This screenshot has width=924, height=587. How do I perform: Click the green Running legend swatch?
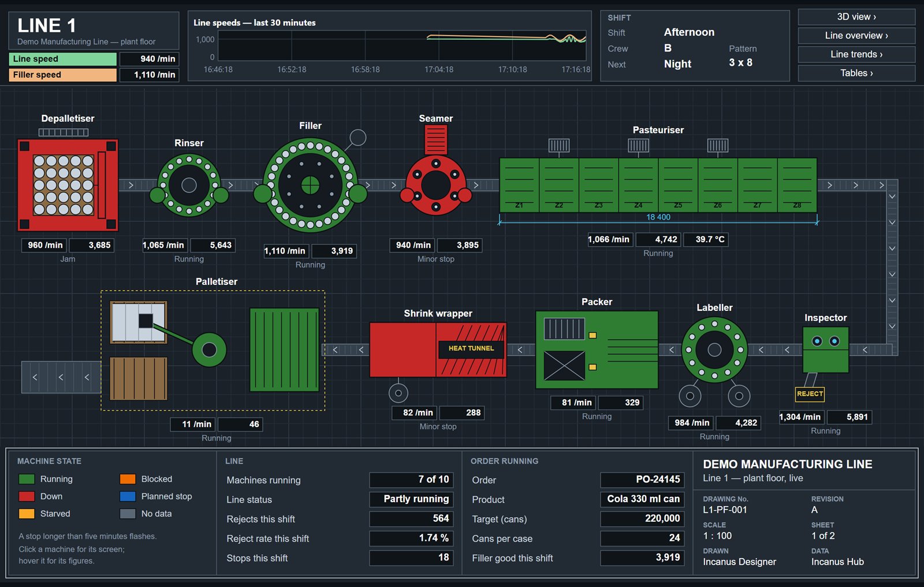pyautogui.click(x=27, y=479)
